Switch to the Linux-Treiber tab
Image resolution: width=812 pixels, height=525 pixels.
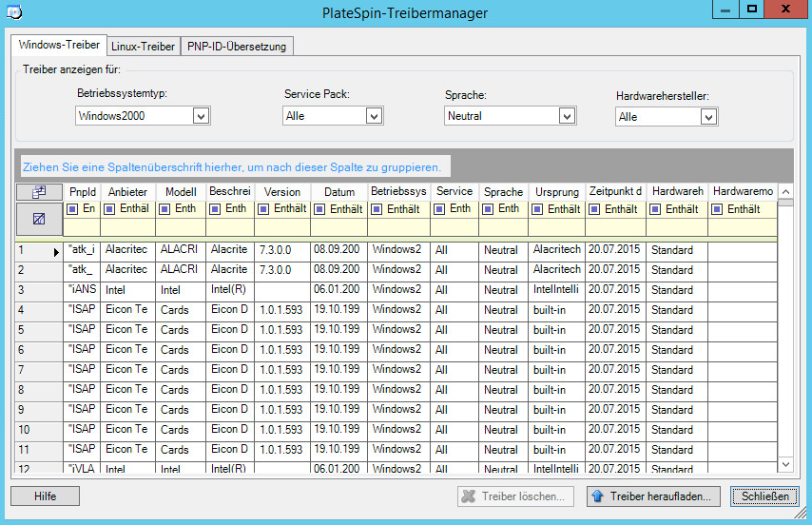pos(142,46)
